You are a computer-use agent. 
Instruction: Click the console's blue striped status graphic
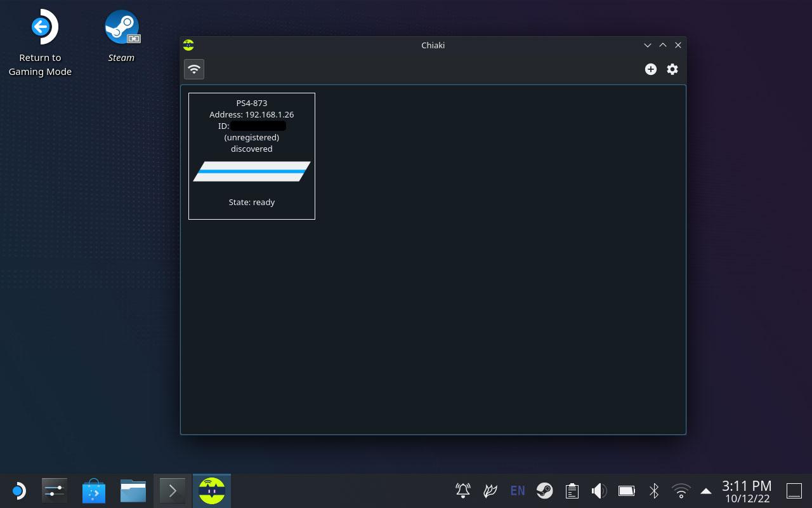[x=252, y=171]
